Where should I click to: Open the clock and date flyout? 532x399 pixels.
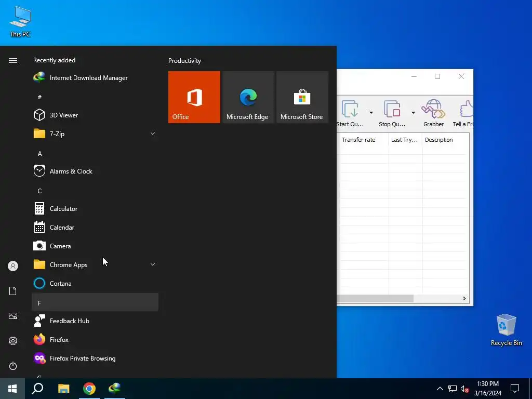pos(488,389)
